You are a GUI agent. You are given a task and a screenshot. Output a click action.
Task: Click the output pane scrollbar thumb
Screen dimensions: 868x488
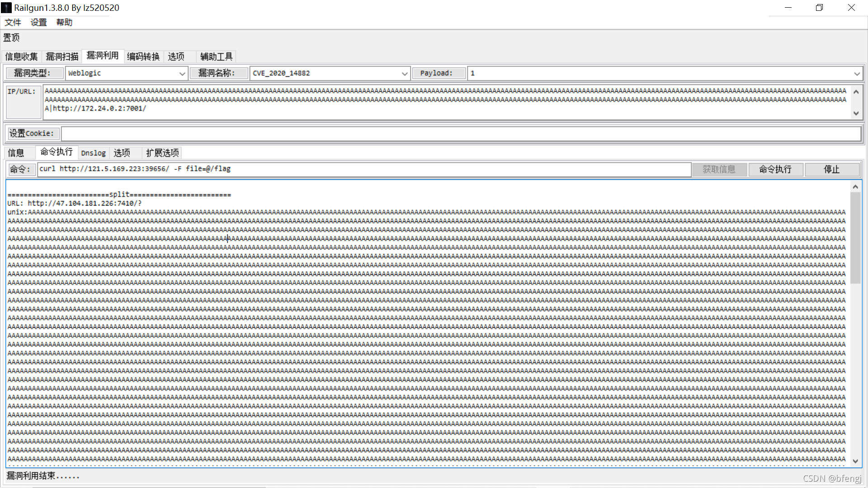tap(855, 238)
